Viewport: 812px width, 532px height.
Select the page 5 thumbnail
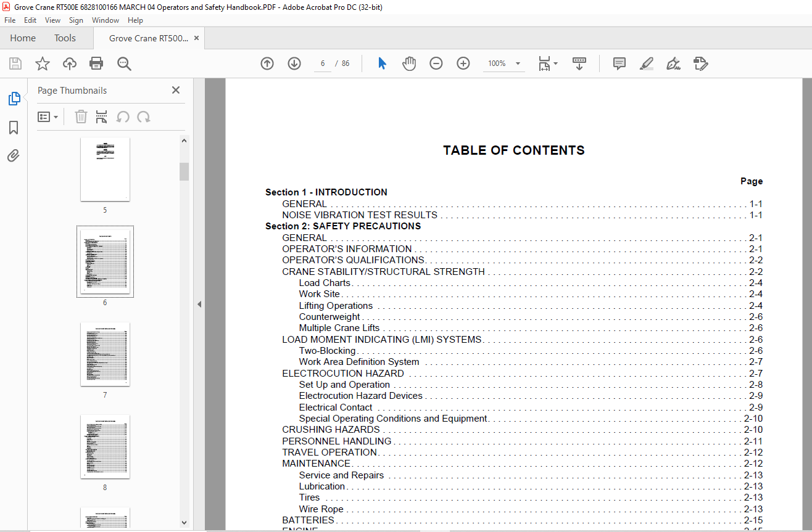tap(105, 169)
